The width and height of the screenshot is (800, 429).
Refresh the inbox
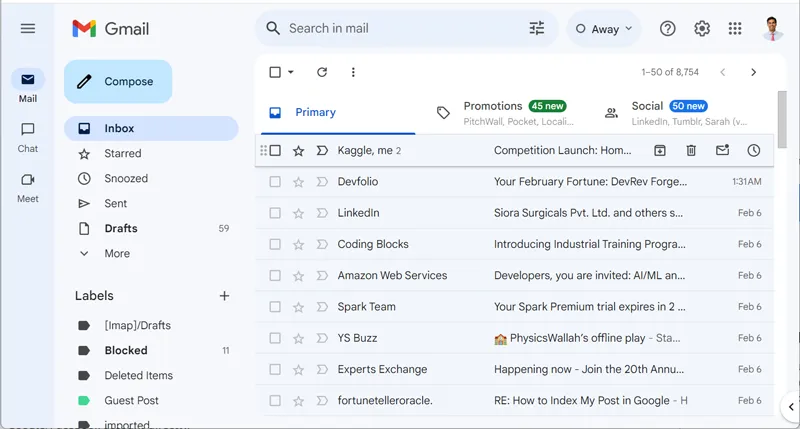[x=322, y=72]
